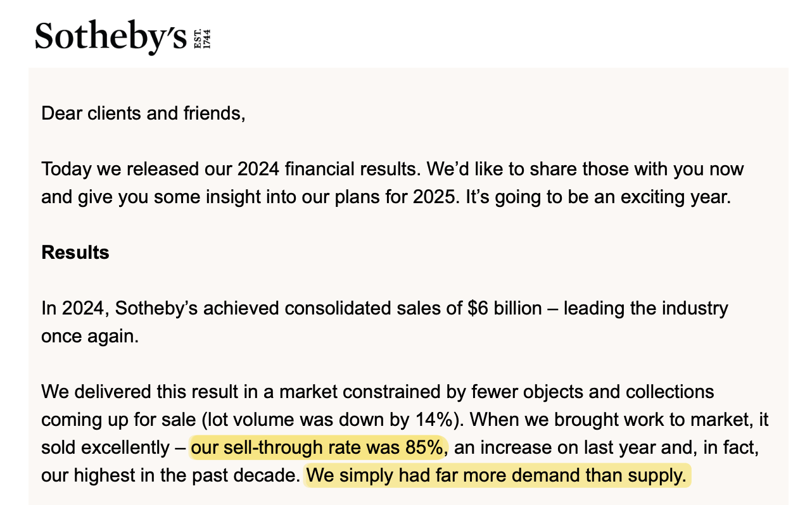Click the phrase leading the industry
812x505 pixels.
pos(646,308)
